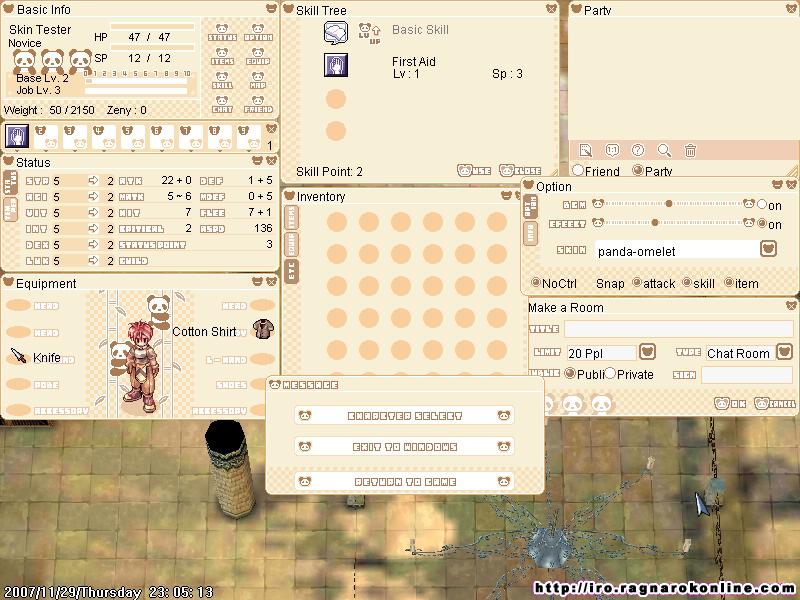The height and width of the screenshot is (600, 800).
Task: Open the Type Chat Room dropdown
Action: [x=784, y=352]
